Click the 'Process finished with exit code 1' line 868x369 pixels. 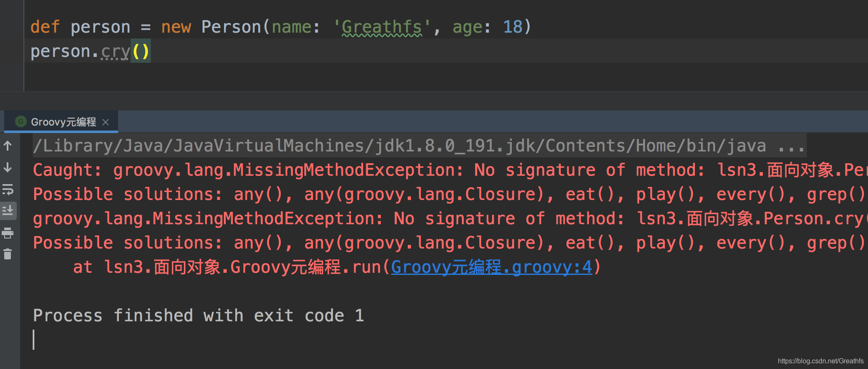[x=199, y=315]
